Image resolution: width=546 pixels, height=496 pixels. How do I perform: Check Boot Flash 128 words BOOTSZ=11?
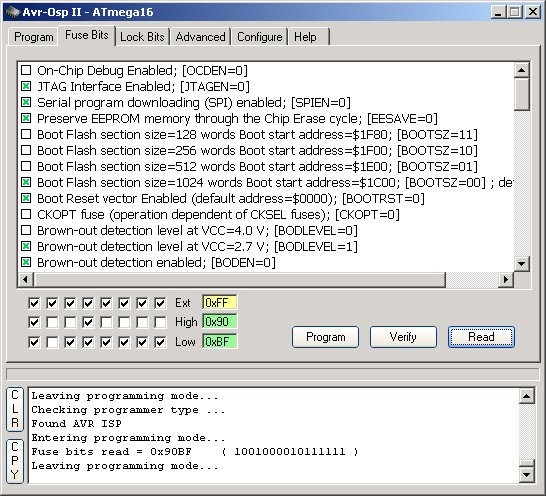[26, 134]
